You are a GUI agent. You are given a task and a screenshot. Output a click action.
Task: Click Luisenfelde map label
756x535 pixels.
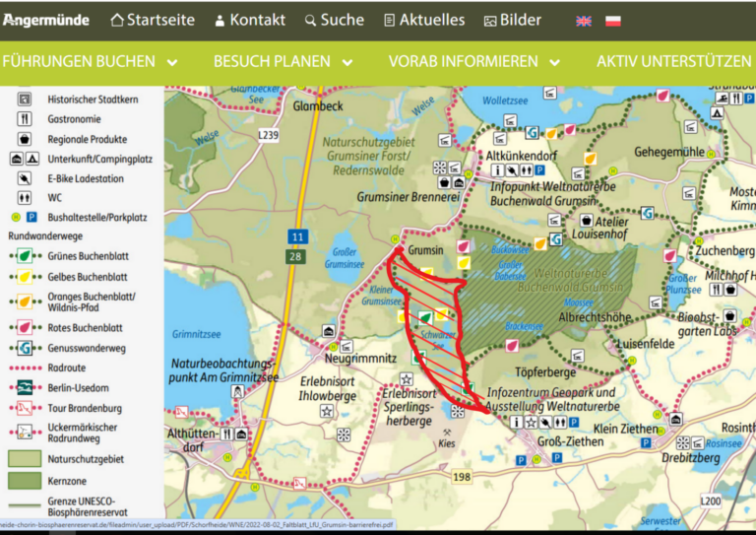point(646,344)
